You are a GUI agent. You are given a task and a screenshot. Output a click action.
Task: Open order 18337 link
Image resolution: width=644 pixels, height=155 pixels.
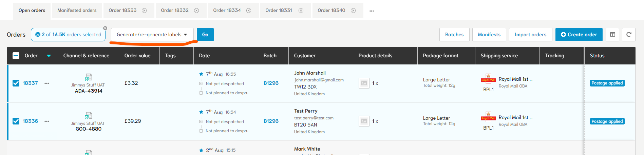30,83
